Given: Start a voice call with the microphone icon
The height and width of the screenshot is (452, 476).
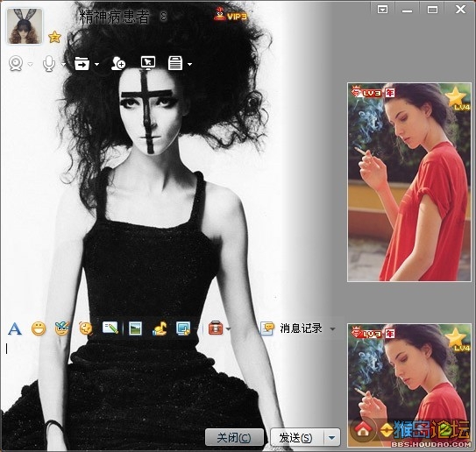Looking at the screenshot, I should pos(48,64).
